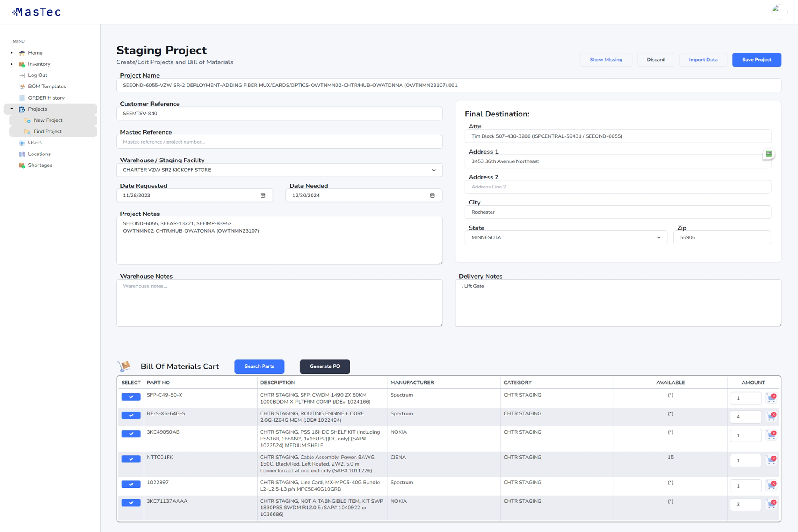Uncheck the RE-S-X6-64G-S select checkbox
798x532 pixels.
131,415
